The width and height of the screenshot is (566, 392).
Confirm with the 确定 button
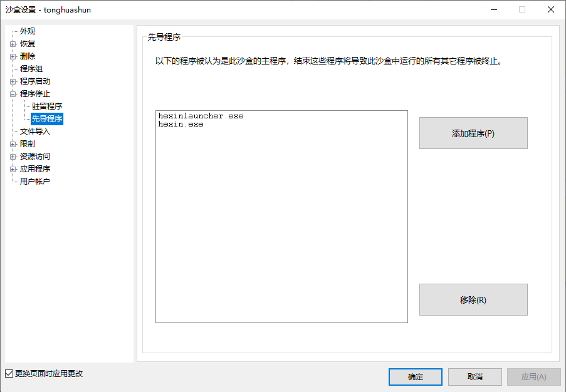coord(416,377)
